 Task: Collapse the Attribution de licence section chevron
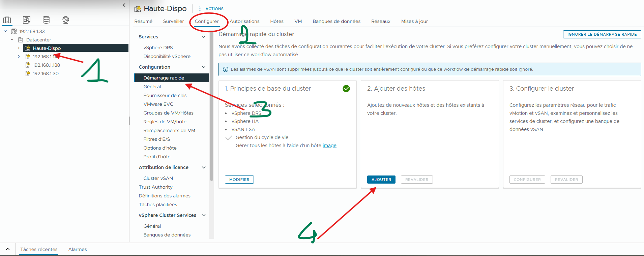click(204, 167)
